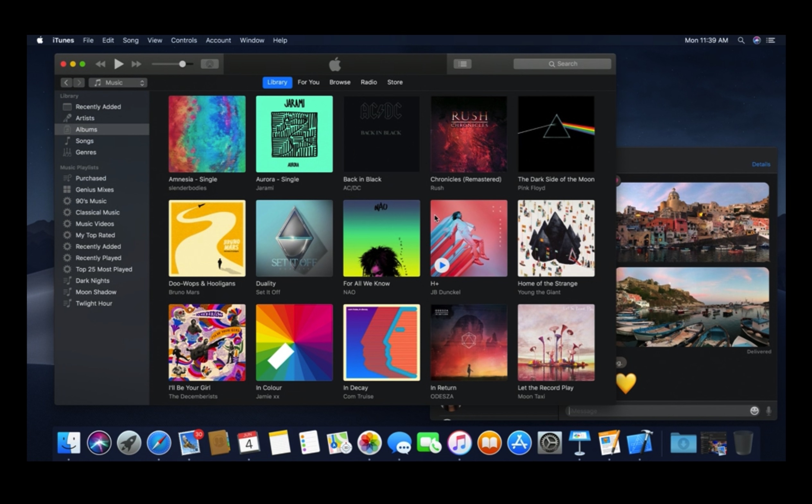
Task: Click the Details link in Messages
Action: point(761,164)
